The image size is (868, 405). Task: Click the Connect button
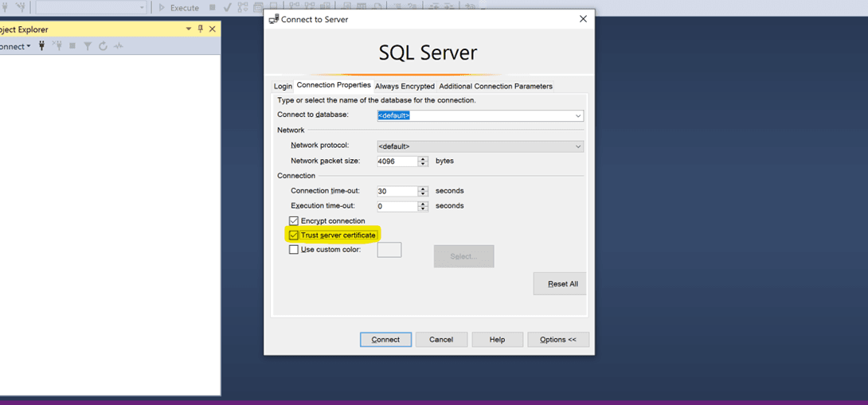[386, 339]
